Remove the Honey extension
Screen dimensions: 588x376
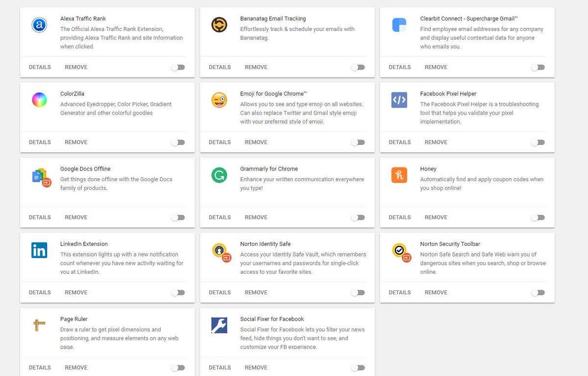436,217
